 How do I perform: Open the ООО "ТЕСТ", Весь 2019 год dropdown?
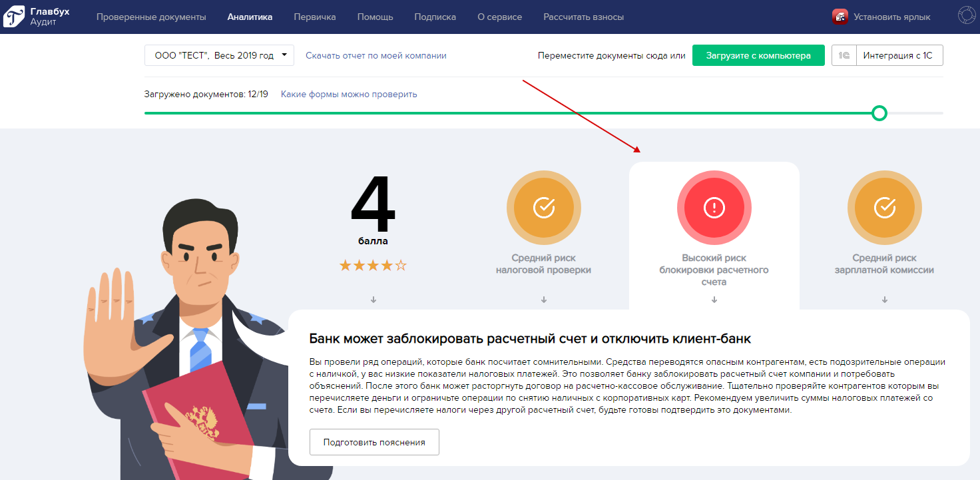click(x=219, y=56)
